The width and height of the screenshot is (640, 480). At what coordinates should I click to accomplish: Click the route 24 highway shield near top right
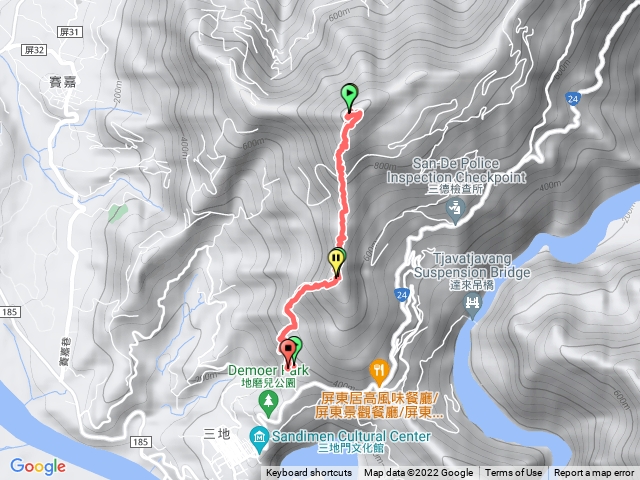point(573,99)
